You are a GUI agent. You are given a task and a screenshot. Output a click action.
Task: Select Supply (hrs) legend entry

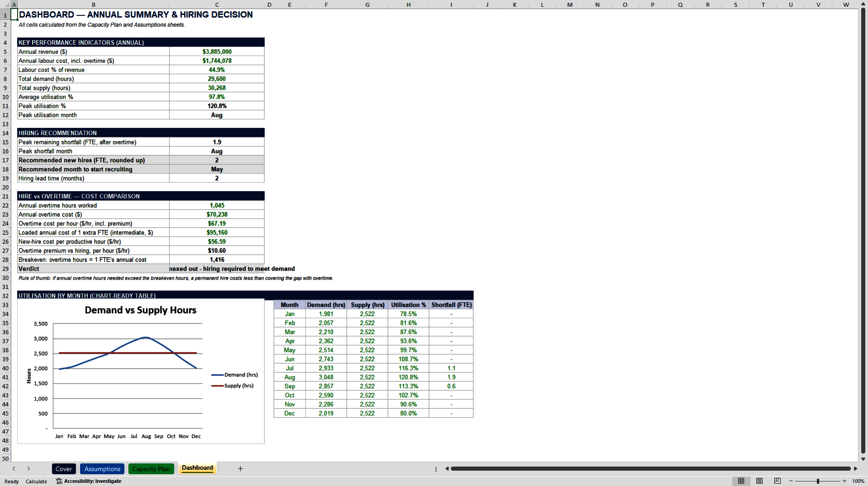click(232, 386)
